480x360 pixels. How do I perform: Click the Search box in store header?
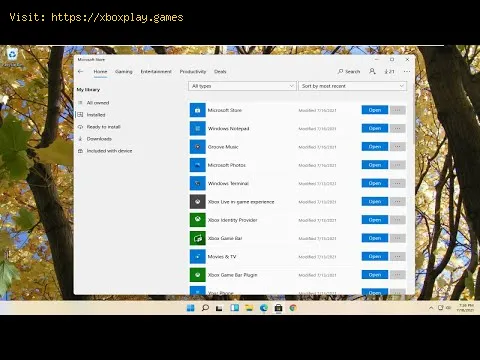tap(349, 71)
